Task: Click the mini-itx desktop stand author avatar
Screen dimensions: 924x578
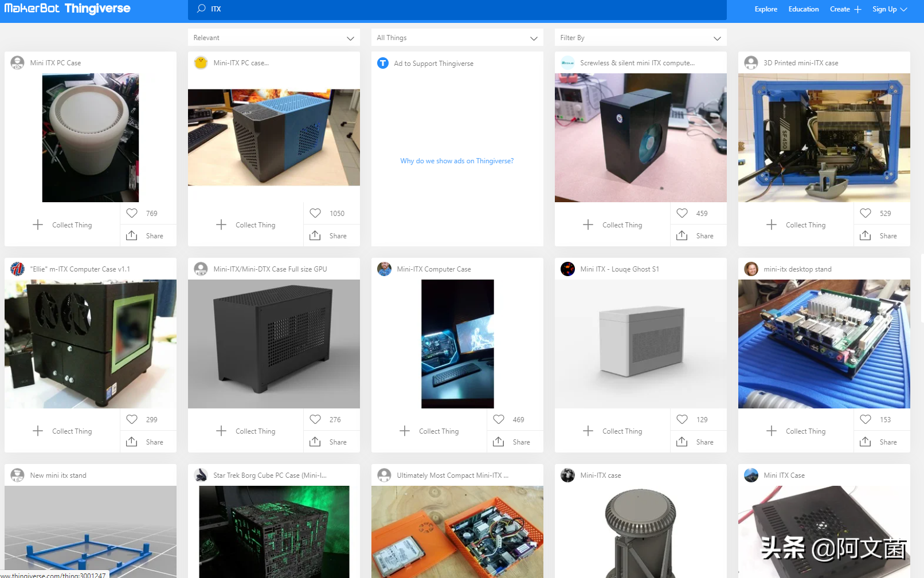Action: pyautogui.click(x=751, y=269)
